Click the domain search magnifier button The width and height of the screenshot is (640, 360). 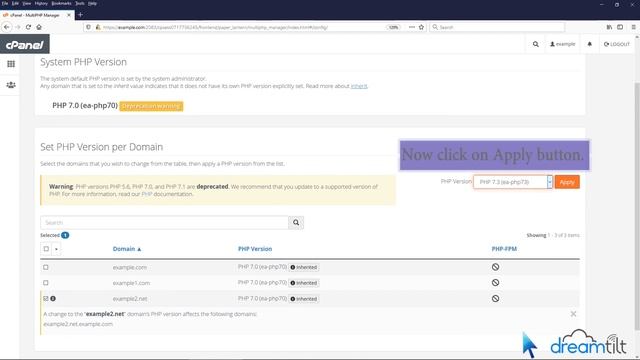[296, 222]
